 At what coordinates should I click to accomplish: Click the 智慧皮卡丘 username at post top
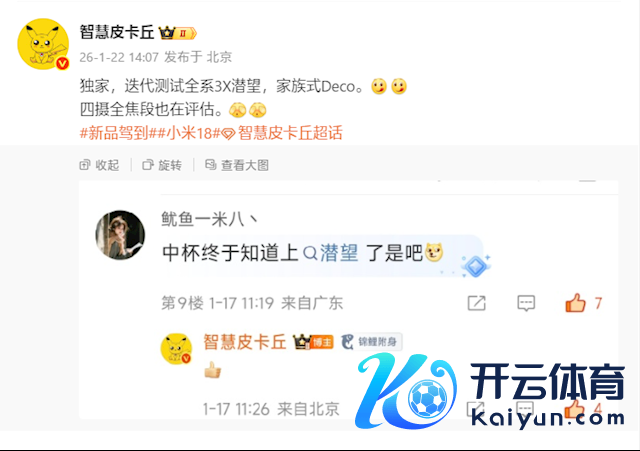(117, 32)
